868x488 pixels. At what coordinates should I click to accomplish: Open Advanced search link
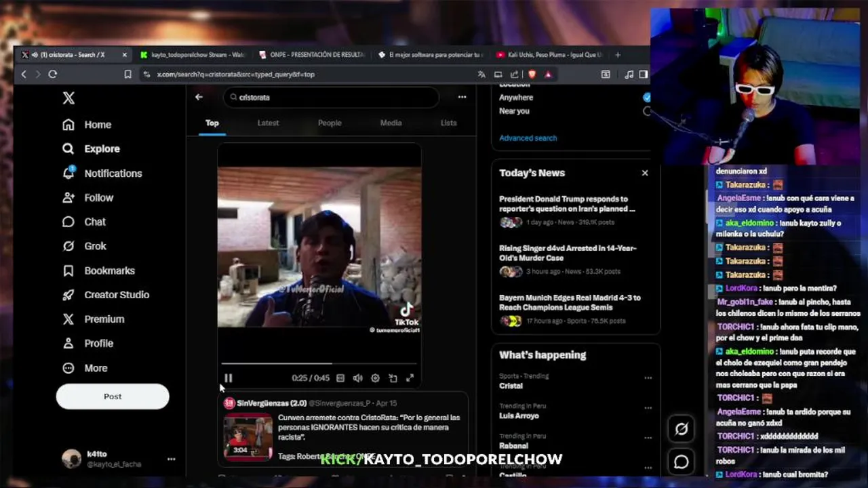coord(528,138)
